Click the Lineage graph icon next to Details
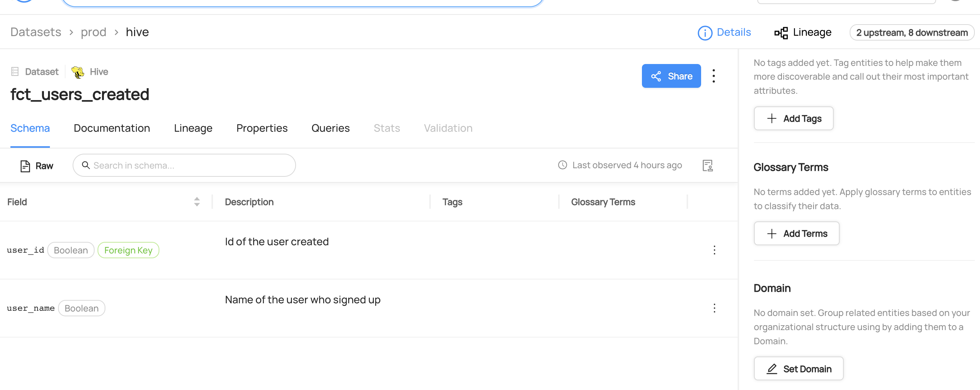The width and height of the screenshot is (980, 390). click(781, 33)
